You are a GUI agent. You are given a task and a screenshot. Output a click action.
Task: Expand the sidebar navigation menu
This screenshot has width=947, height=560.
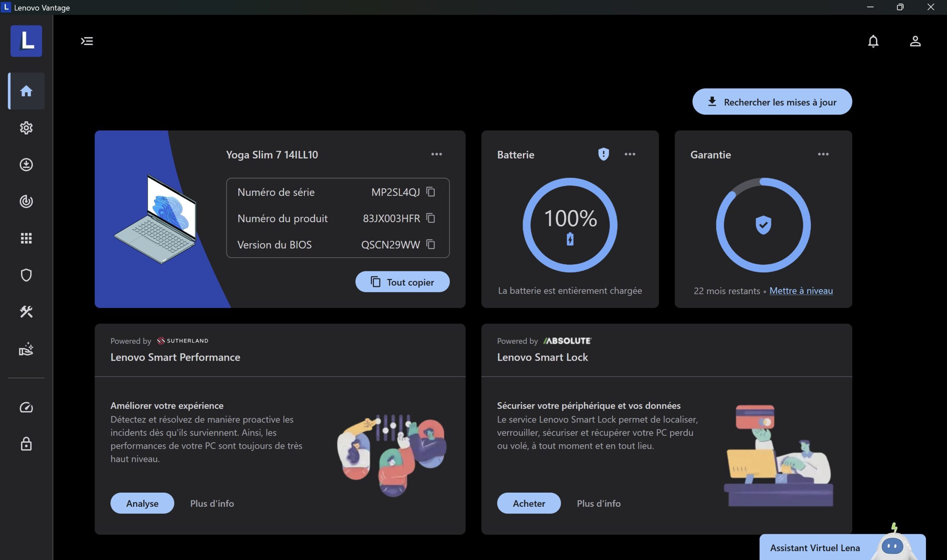[87, 41]
